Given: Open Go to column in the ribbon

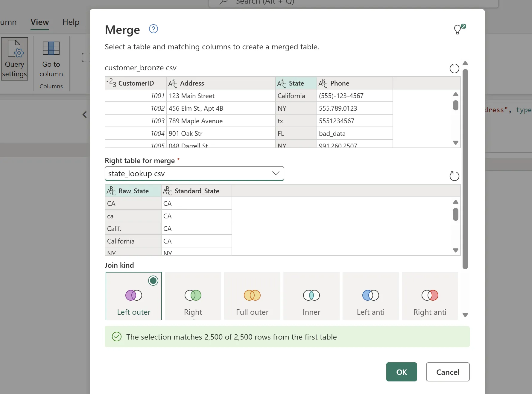Looking at the screenshot, I should point(51,60).
